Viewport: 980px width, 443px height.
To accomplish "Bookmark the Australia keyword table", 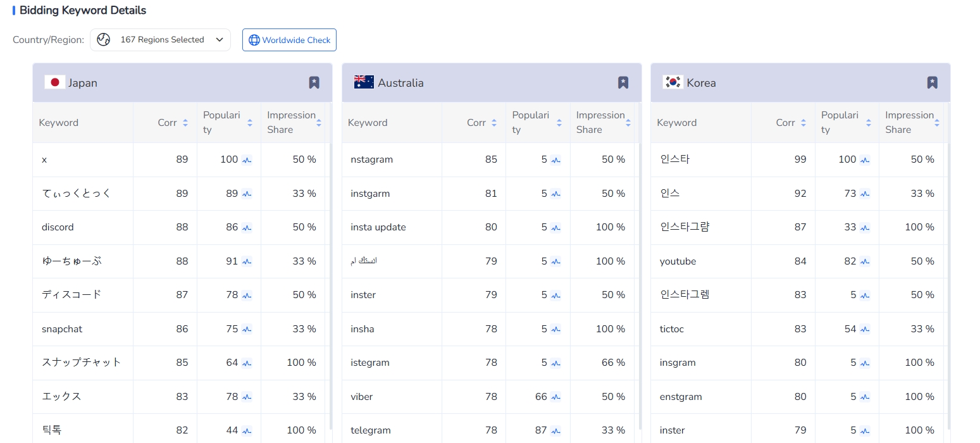I will click(623, 82).
